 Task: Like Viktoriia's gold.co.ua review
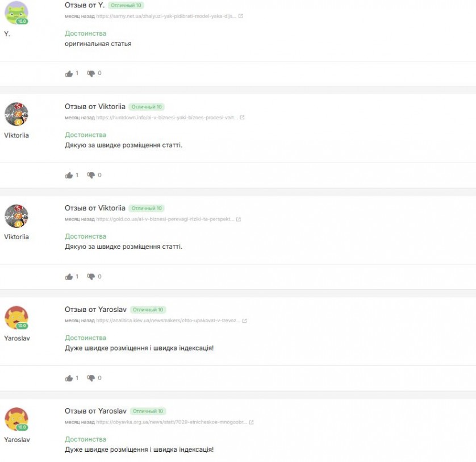(69, 277)
